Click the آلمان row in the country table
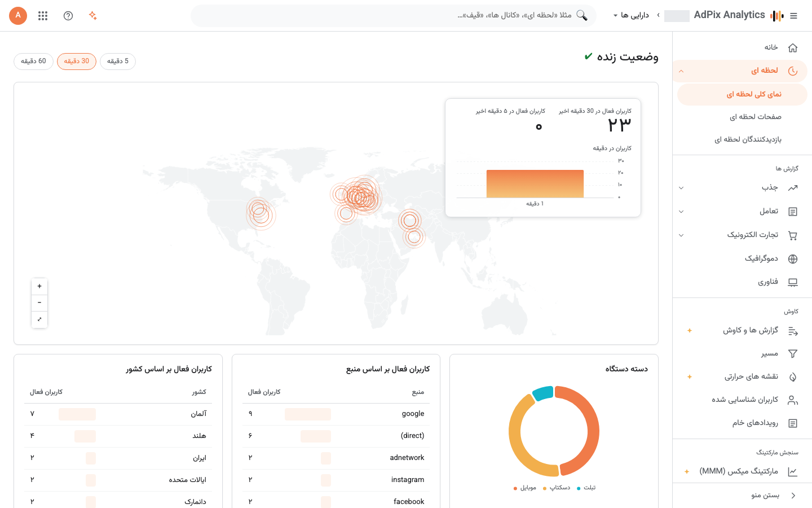The width and height of the screenshot is (812, 508). click(x=118, y=414)
